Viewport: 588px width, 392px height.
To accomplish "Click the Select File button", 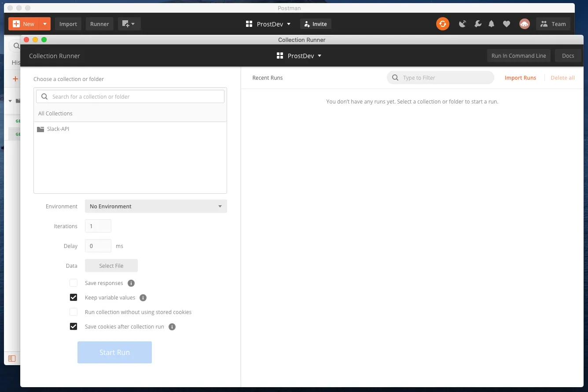I will [111, 266].
